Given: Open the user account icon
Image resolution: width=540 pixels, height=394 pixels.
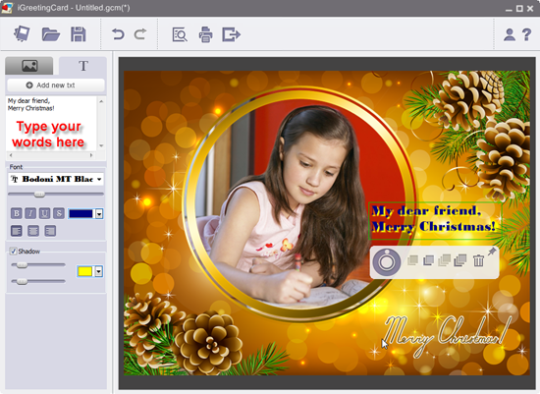Looking at the screenshot, I should 509,34.
